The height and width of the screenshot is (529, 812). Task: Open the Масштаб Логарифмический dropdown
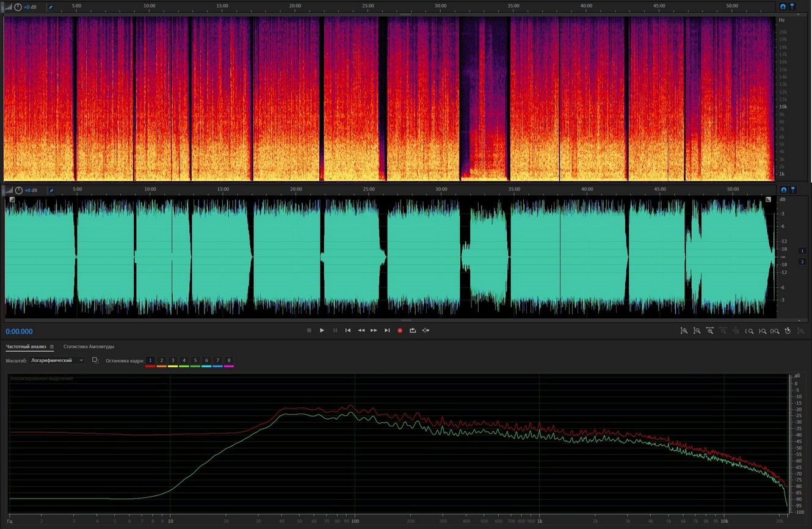pyautogui.click(x=57, y=360)
